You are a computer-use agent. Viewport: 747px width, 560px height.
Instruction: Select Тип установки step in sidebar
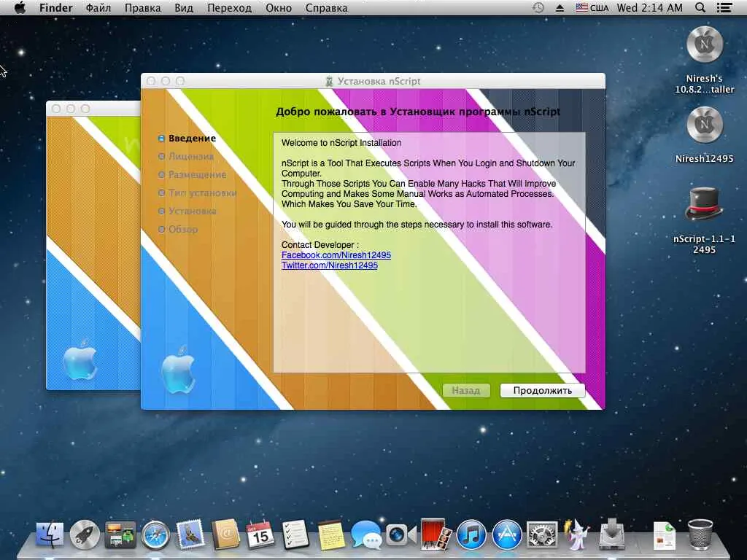coord(197,192)
